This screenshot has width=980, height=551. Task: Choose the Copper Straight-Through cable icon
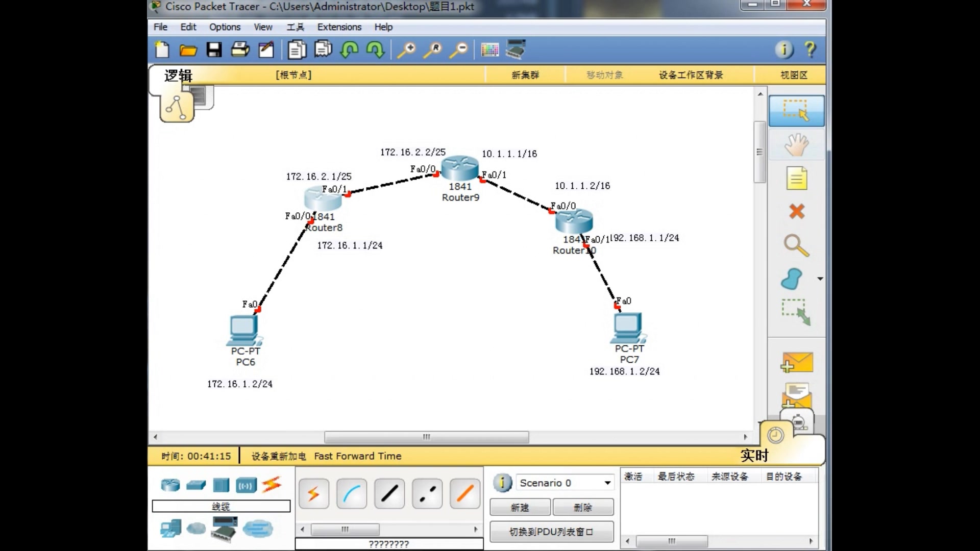389,493
